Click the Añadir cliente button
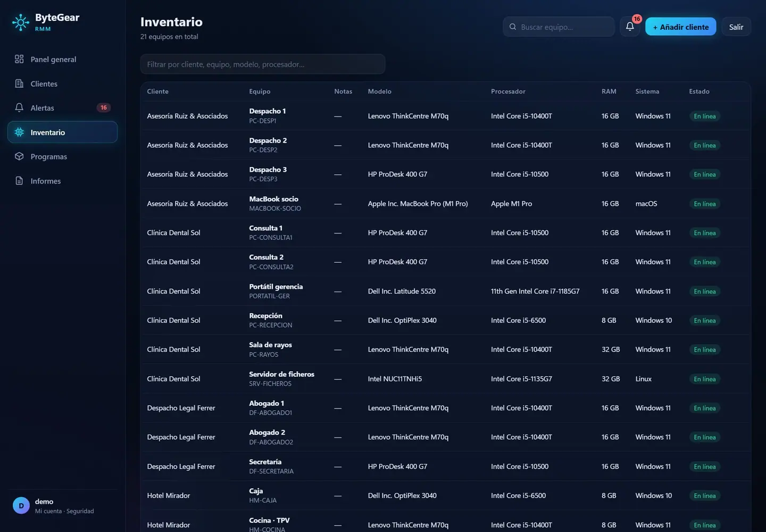This screenshot has height=532, width=766. click(x=680, y=27)
